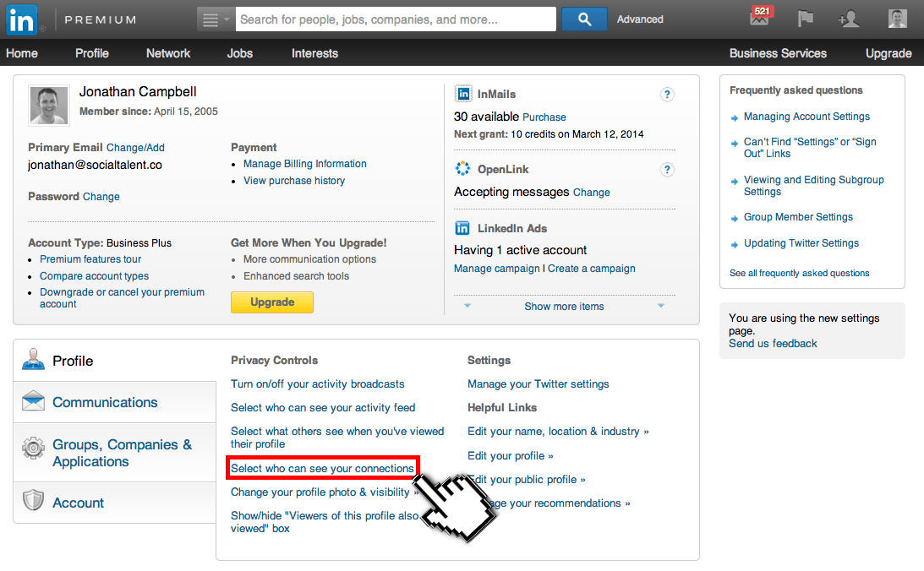Click the LinkedIn logo icon
Viewport: 924px width, 571px height.
coord(22,19)
